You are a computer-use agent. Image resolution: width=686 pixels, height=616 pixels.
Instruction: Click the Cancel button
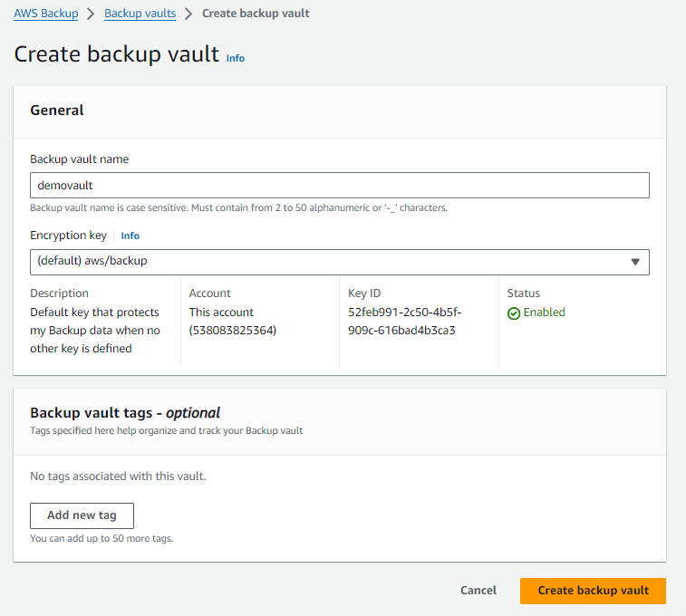coord(478,591)
